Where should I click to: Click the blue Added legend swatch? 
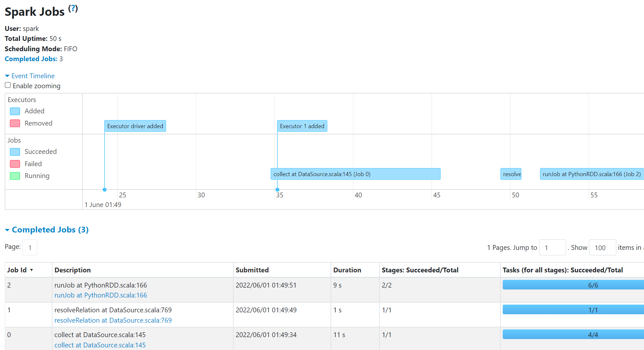(15, 111)
